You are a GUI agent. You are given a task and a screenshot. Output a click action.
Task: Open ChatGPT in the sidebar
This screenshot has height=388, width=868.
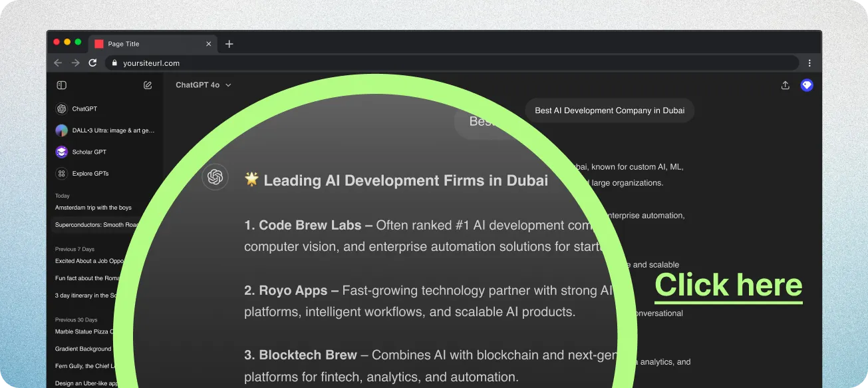[84, 109]
